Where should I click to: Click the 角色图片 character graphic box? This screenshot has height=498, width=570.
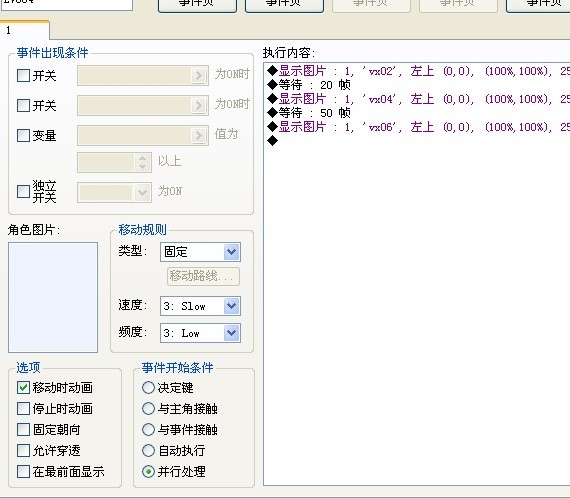53,297
